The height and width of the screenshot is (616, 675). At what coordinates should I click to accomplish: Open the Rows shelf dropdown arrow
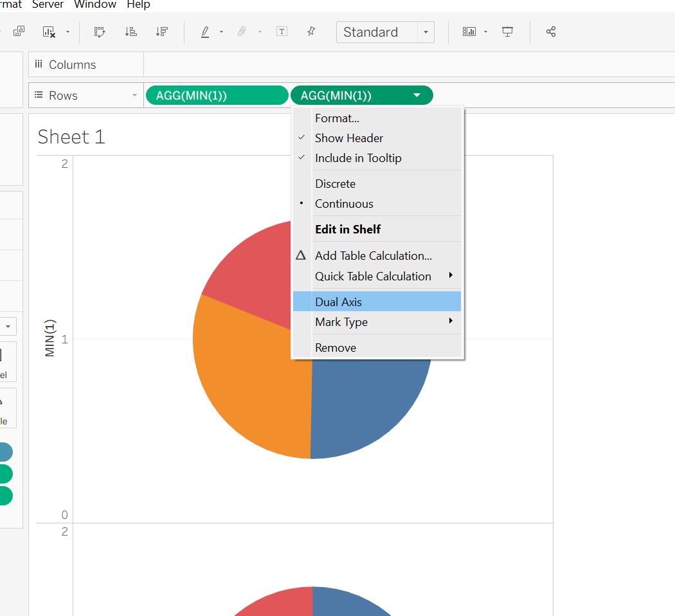click(x=134, y=95)
